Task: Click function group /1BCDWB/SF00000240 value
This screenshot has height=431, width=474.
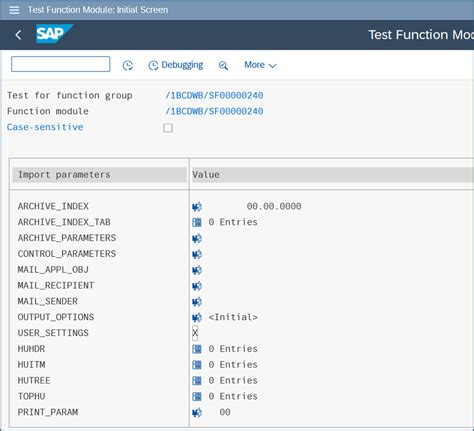Action: pyautogui.click(x=214, y=95)
